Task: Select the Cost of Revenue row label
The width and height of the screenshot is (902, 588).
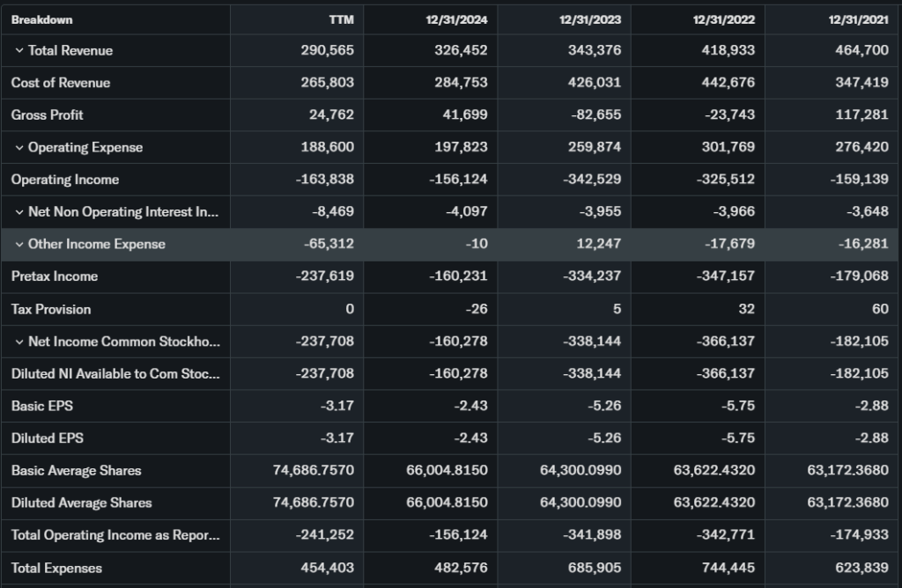Action: (x=61, y=83)
